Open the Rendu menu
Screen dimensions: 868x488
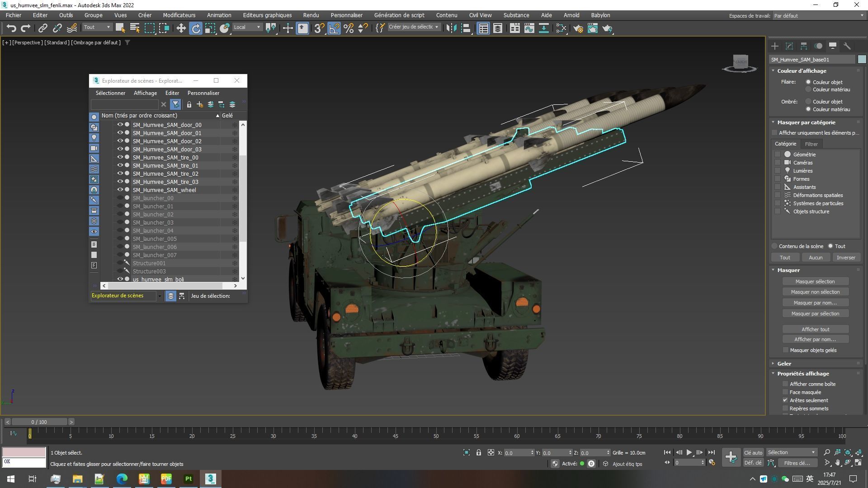click(x=311, y=15)
